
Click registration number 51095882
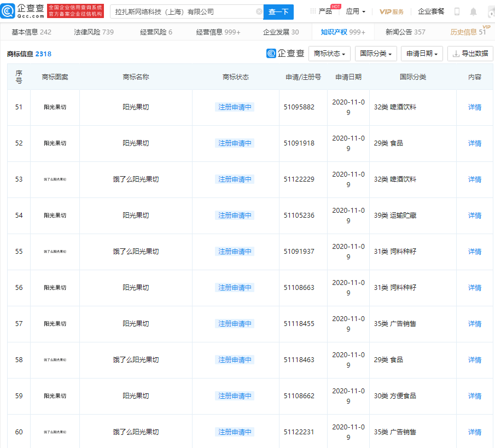pos(299,107)
